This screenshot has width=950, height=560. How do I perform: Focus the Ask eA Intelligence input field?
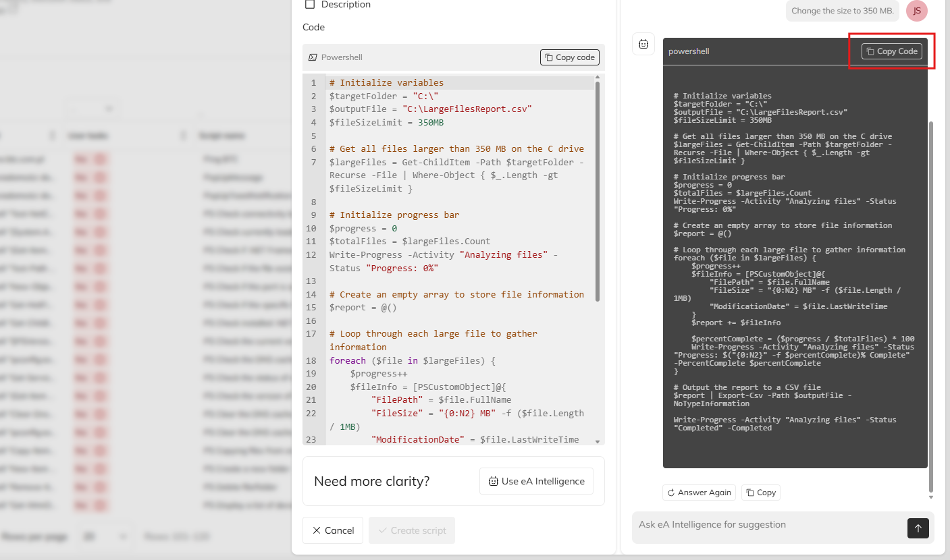(x=766, y=525)
